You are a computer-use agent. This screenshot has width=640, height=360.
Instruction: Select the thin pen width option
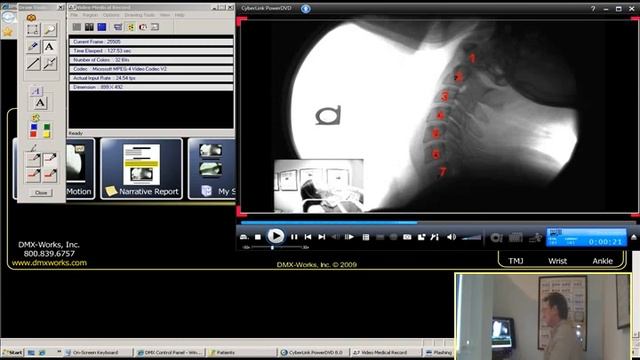[33, 158]
